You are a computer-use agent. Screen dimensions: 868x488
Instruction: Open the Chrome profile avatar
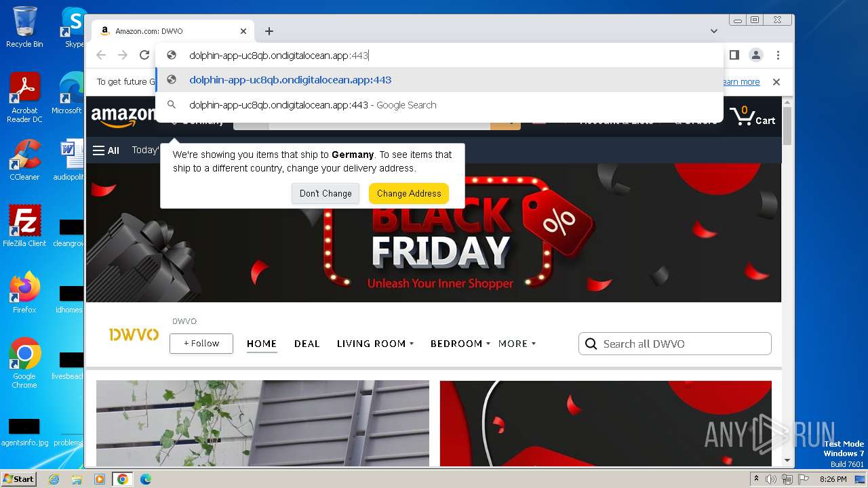click(756, 55)
